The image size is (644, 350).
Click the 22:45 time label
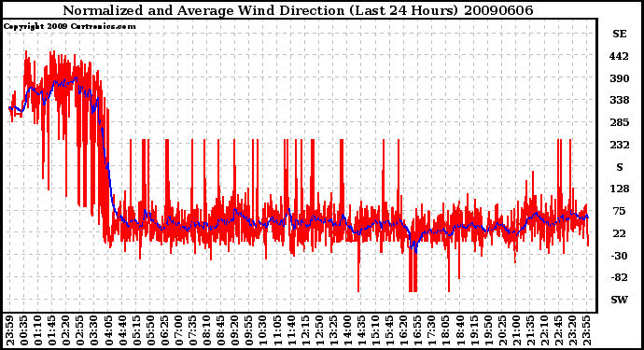point(558,330)
